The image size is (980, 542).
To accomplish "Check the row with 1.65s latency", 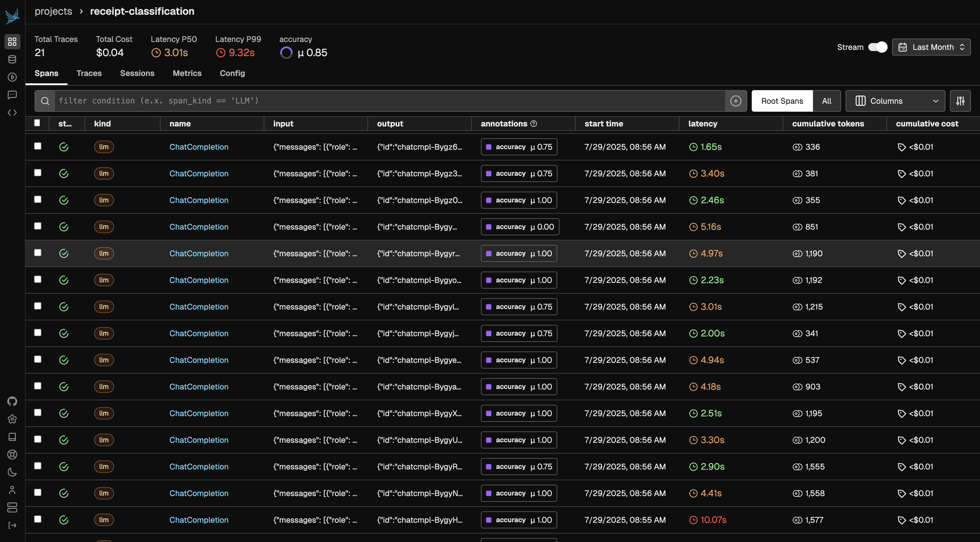I will point(38,146).
